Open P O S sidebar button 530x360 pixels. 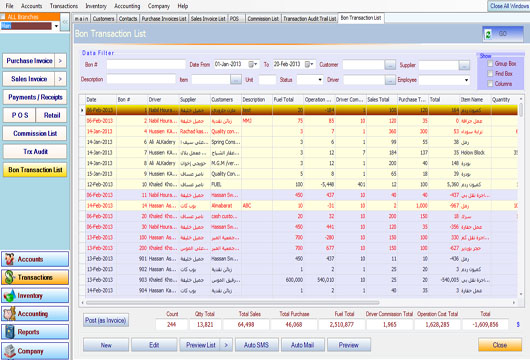19,115
